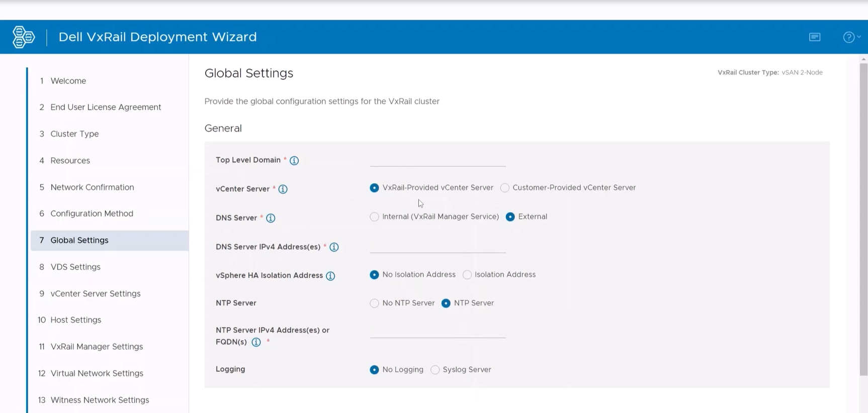Image resolution: width=868 pixels, height=413 pixels.
Task: Focus the Top Level Domain input field
Action: [x=438, y=160]
